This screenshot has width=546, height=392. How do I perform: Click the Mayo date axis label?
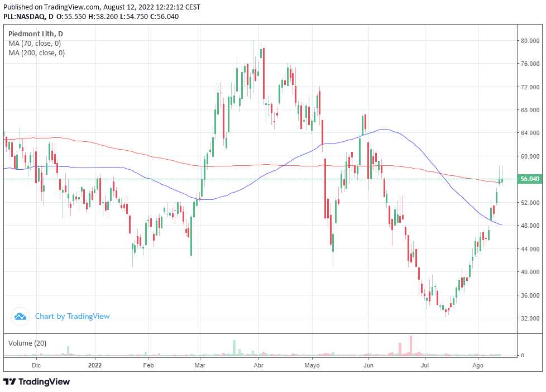[x=312, y=365]
